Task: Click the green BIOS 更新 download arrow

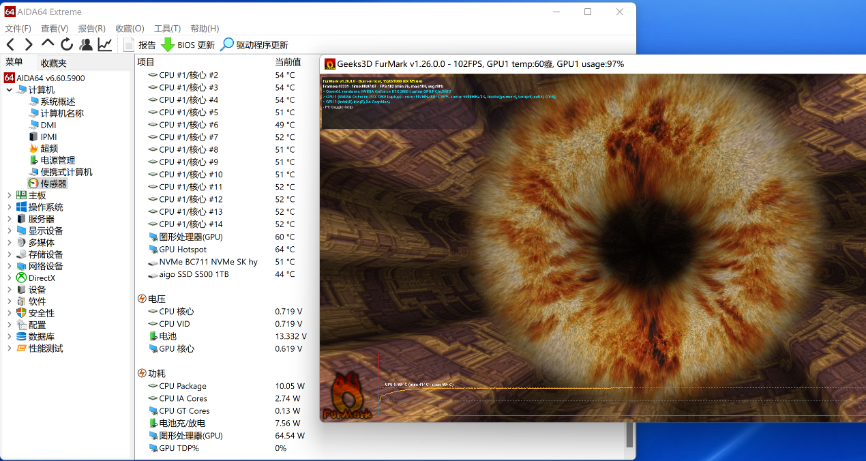Action: click(167, 45)
